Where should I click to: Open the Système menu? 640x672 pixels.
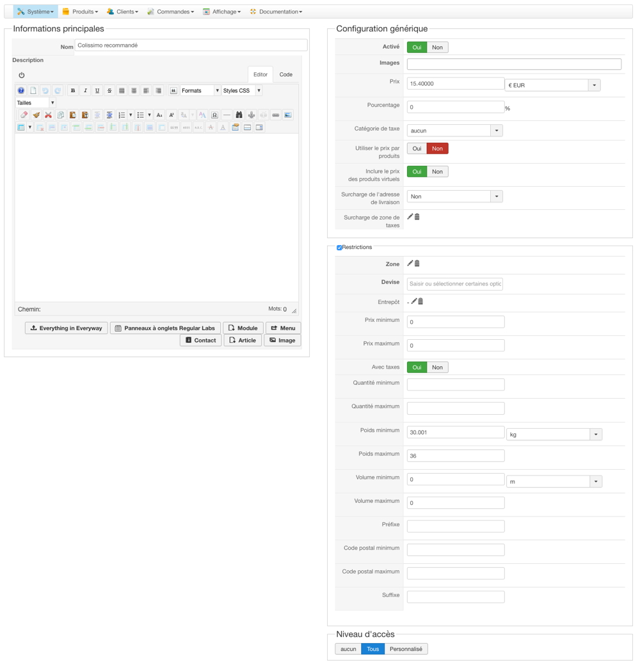36,12
